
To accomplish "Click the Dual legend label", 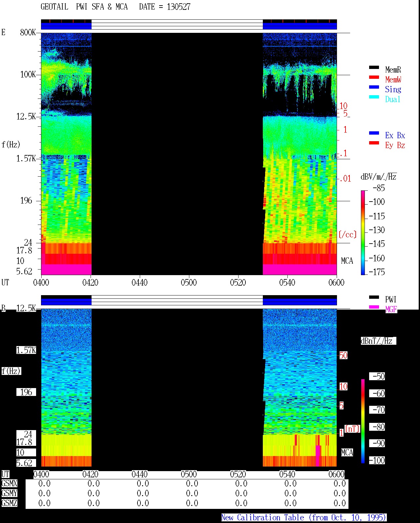I will coord(393,99).
